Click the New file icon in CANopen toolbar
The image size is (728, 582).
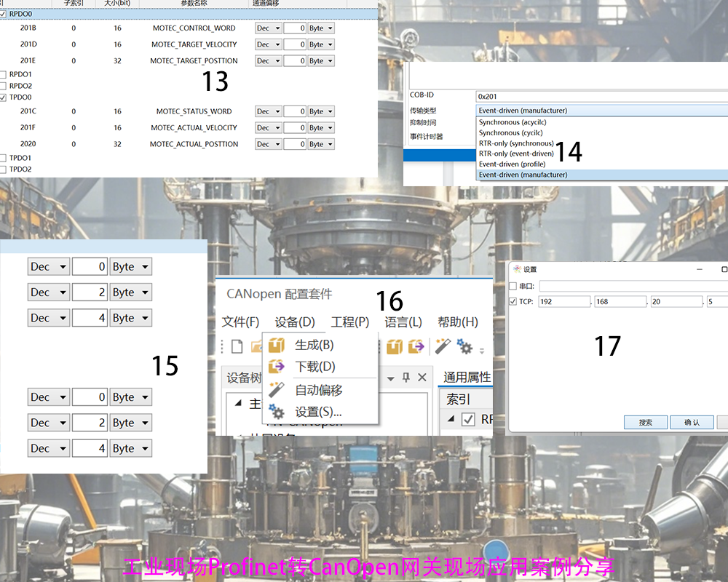tap(237, 346)
